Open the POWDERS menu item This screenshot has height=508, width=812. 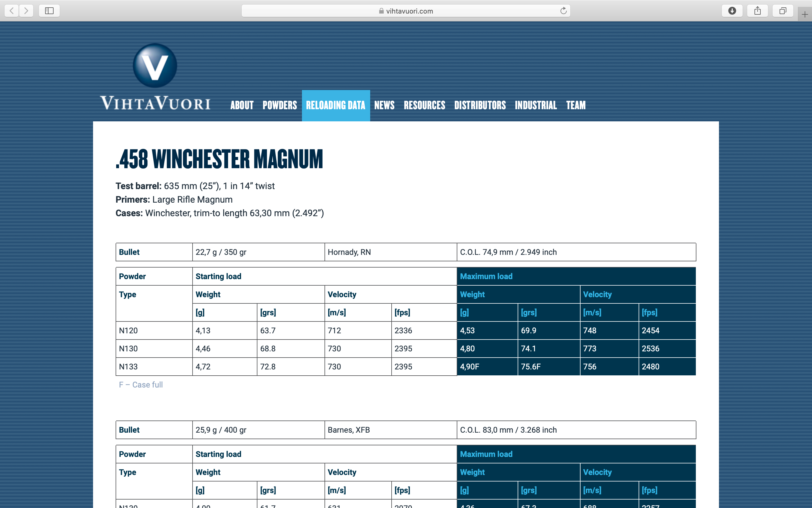tap(280, 105)
